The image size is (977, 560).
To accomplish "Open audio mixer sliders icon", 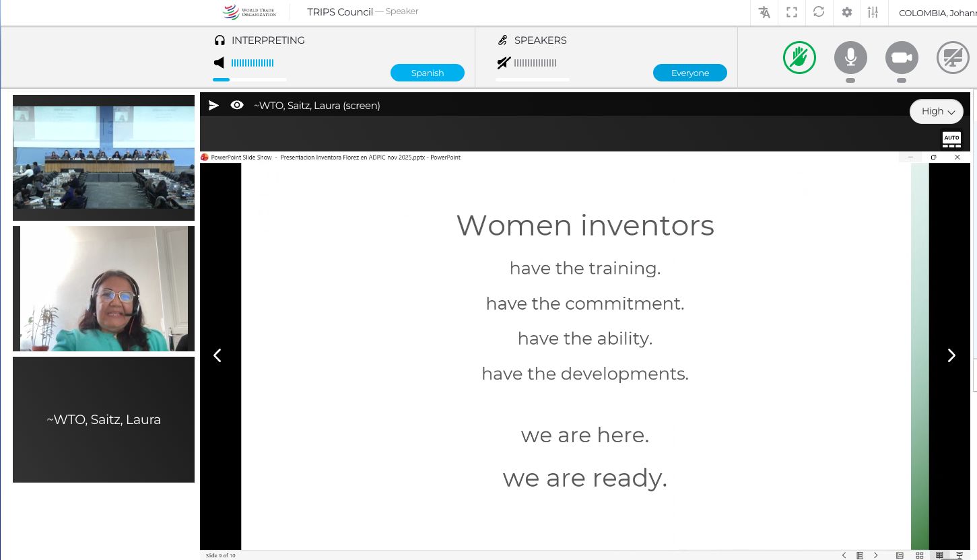I will click(x=873, y=12).
